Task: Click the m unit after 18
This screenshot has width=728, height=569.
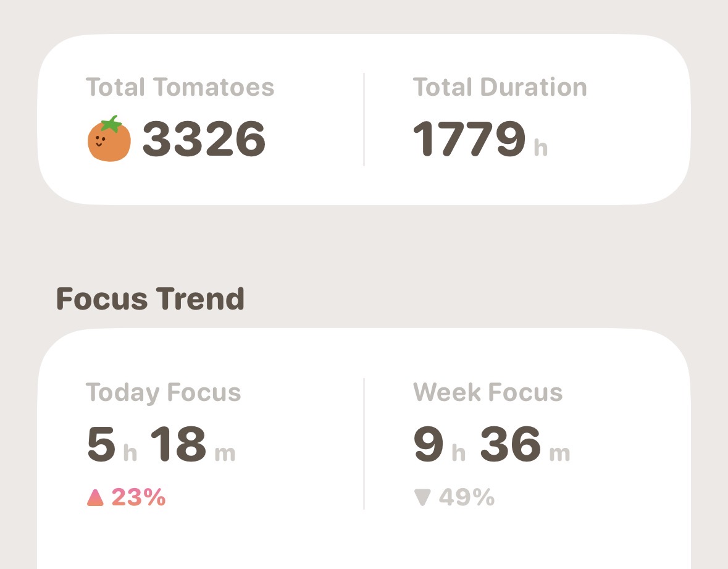Action: pyautogui.click(x=225, y=453)
